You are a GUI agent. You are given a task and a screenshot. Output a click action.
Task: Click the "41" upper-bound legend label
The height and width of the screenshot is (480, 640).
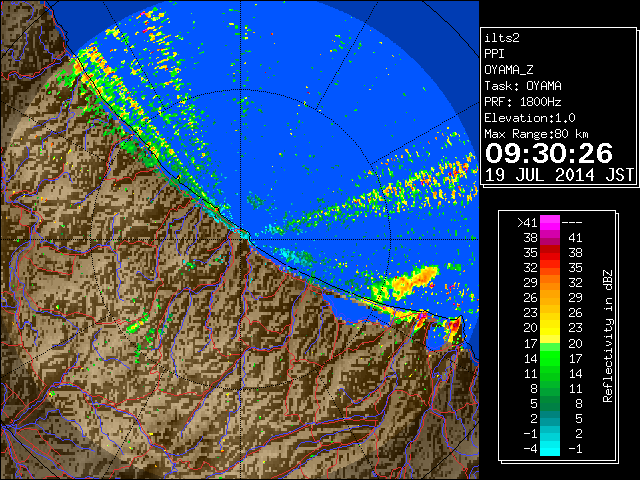[x=575, y=238]
